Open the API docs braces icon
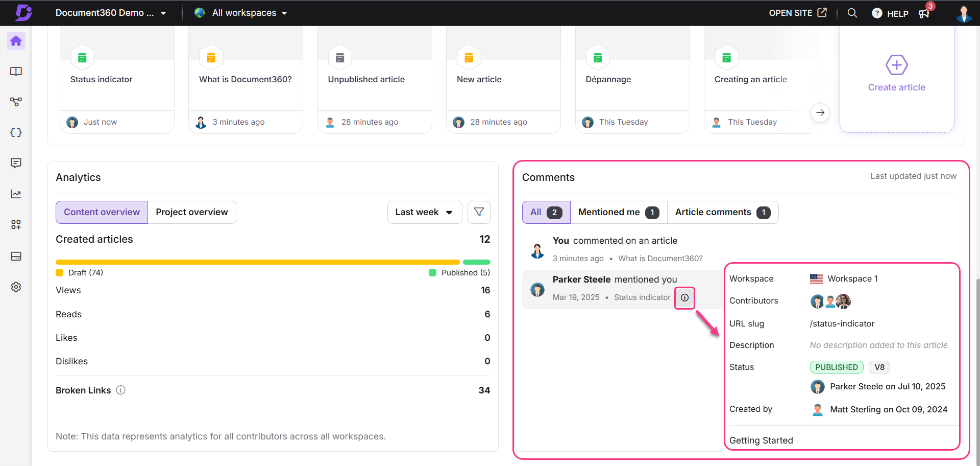 tap(16, 133)
